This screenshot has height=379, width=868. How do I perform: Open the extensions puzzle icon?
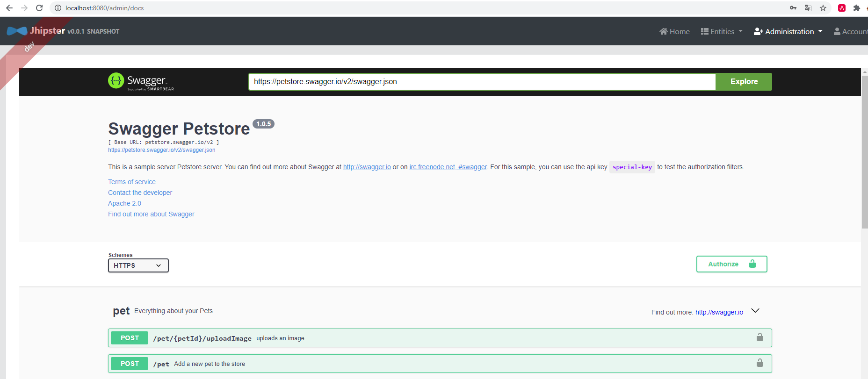[857, 8]
